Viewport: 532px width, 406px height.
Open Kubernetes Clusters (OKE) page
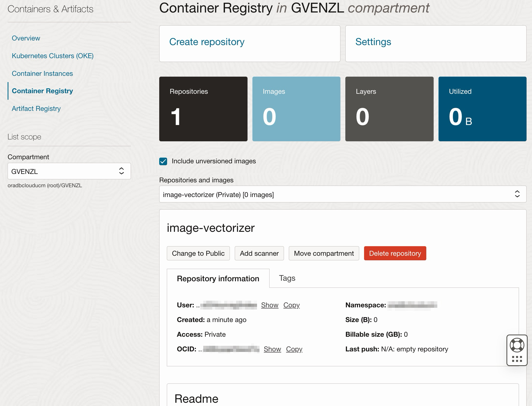tap(53, 56)
